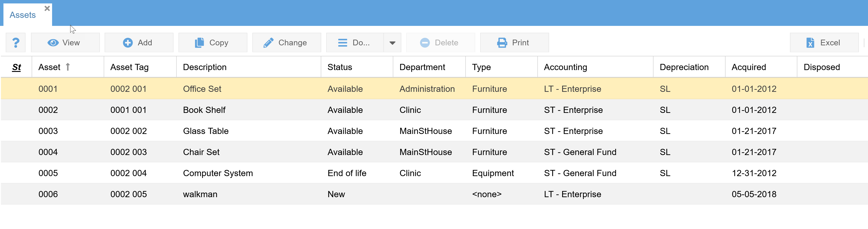Click the pencil icon for Change

coord(268,43)
